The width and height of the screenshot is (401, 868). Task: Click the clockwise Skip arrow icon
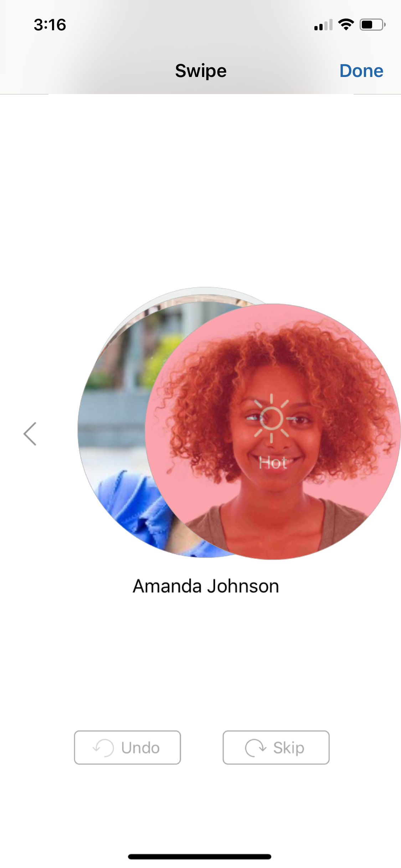[x=256, y=748]
